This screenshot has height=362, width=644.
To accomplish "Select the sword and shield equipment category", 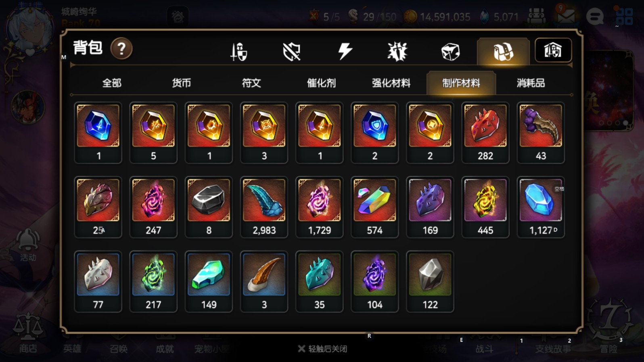I will (x=238, y=52).
